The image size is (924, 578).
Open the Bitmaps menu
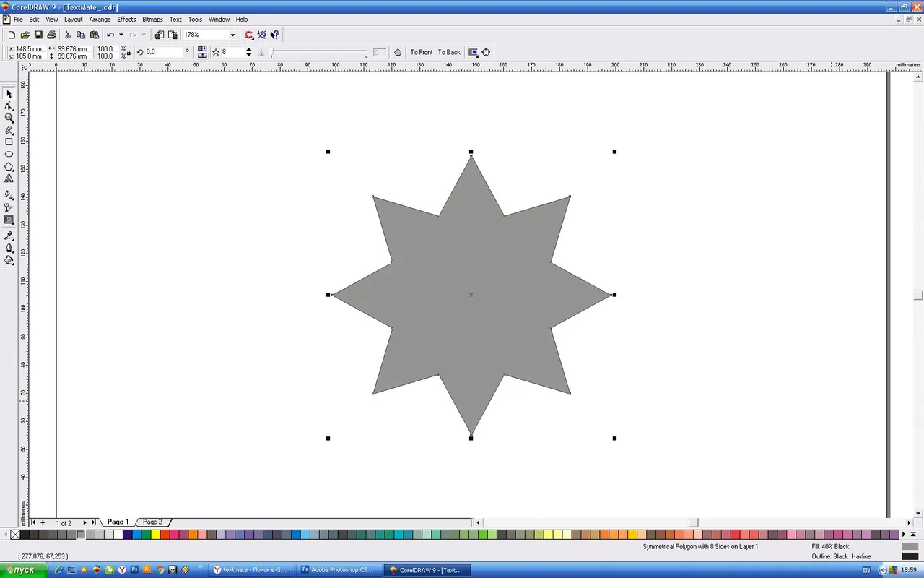[x=152, y=20]
